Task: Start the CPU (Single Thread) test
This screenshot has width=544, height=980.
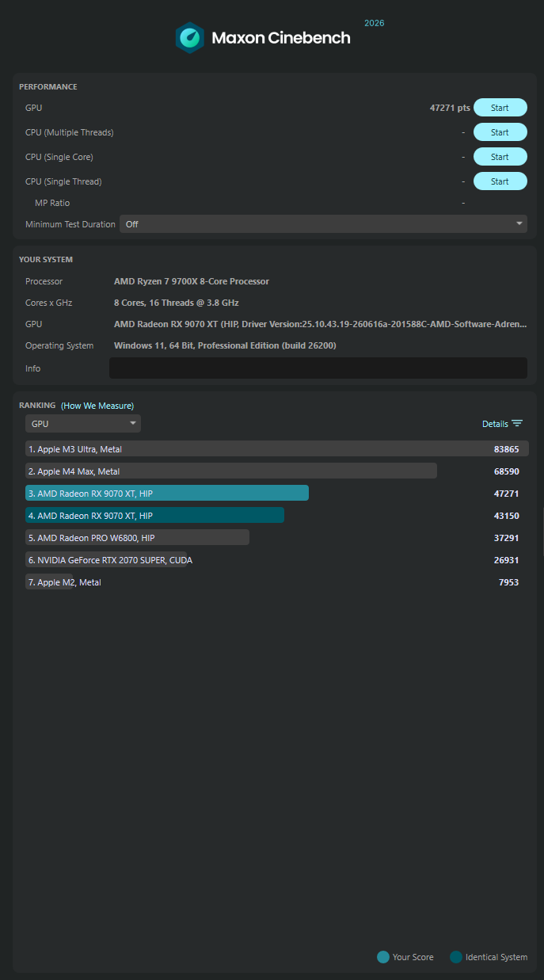Action: [x=500, y=181]
